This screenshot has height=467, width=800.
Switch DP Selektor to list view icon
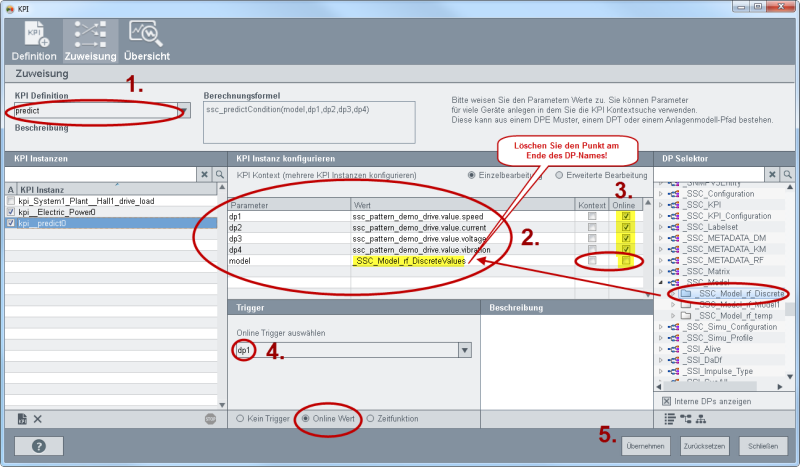tap(670, 419)
